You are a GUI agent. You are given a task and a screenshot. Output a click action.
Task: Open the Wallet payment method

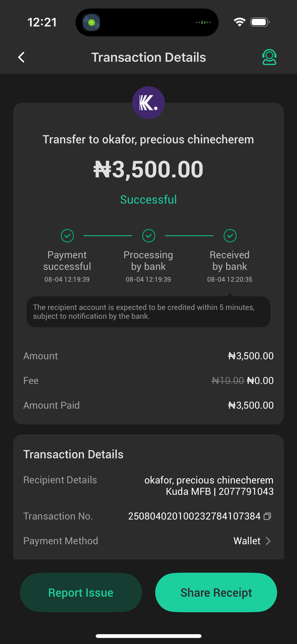click(247, 541)
